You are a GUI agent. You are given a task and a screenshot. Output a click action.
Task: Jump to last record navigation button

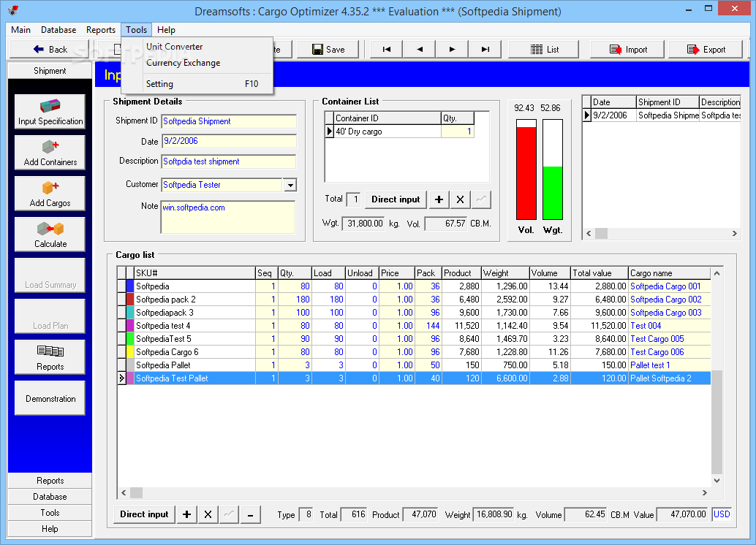pyautogui.click(x=485, y=49)
